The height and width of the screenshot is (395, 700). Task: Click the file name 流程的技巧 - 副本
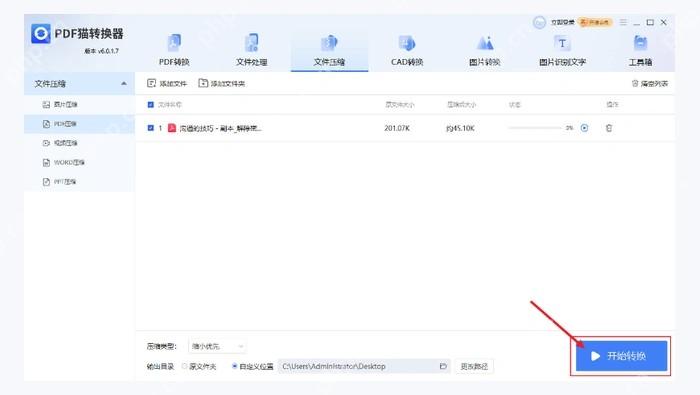click(220, 129)
